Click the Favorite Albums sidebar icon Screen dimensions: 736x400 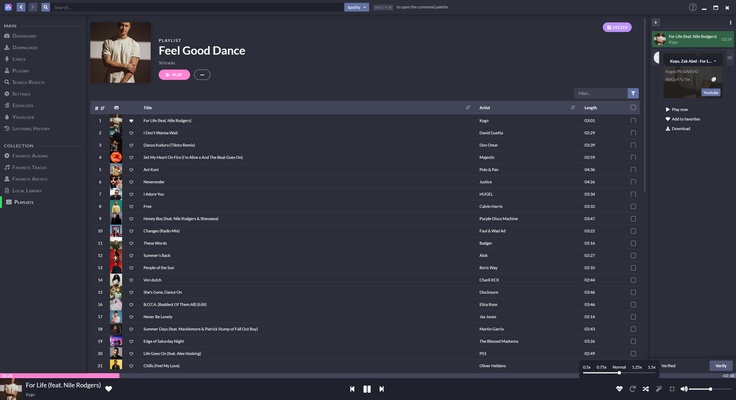[7, 155]
